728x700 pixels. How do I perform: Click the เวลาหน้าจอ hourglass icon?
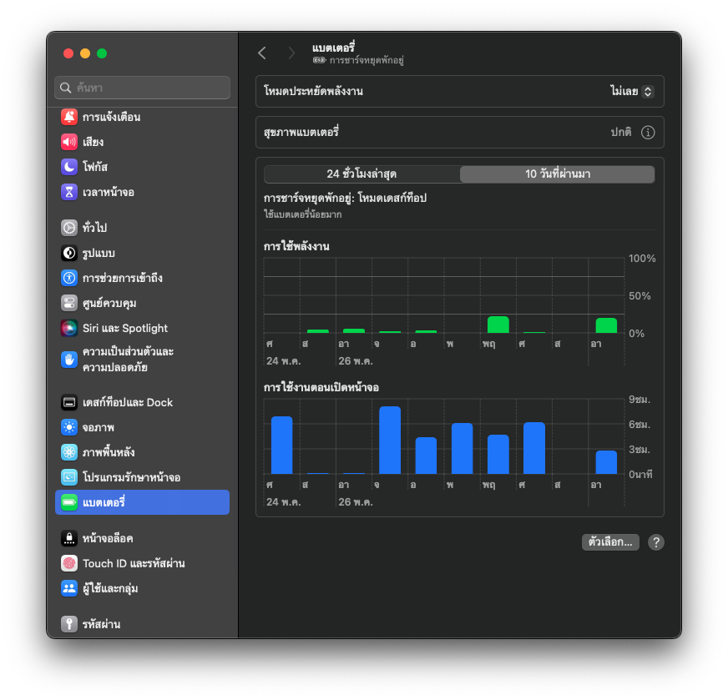coord(69,192)
